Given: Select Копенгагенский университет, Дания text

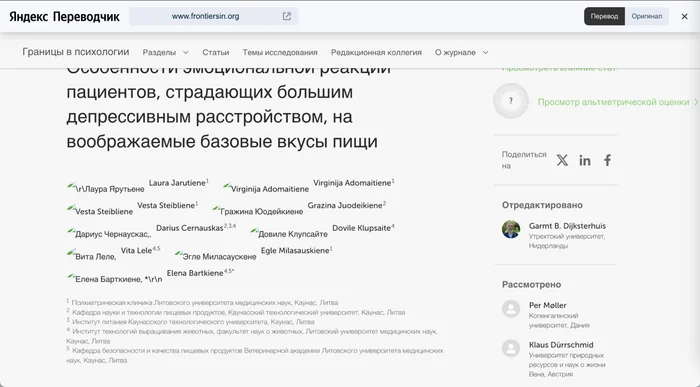Looking at the screenshot, I should 559,320.
